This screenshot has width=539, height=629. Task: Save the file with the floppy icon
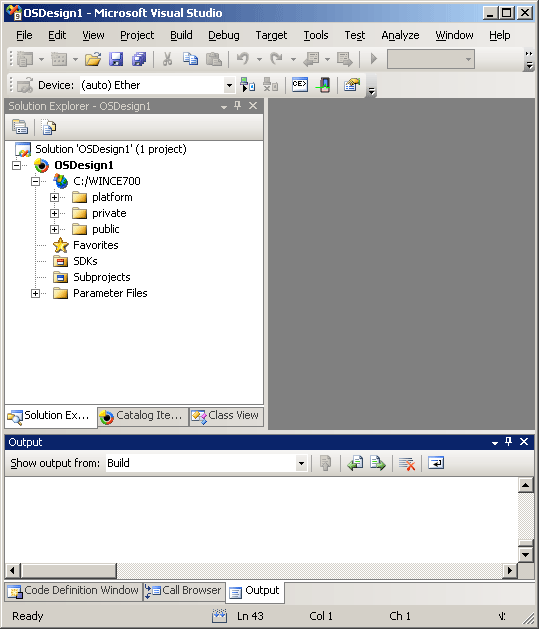point(116,59)
